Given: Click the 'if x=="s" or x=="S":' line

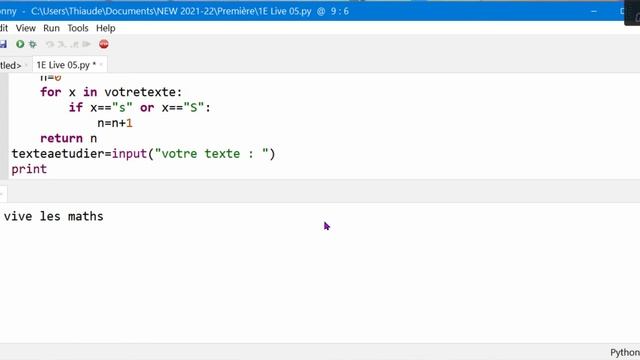Looking at the screenshot, I should pos(140,108).
